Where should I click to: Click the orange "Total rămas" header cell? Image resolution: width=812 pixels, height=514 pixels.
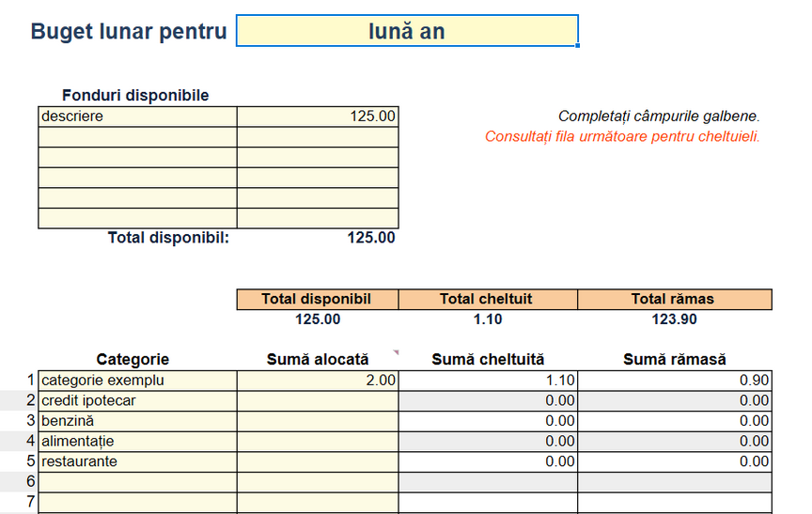pyautogui.click(x=673, y=299)
